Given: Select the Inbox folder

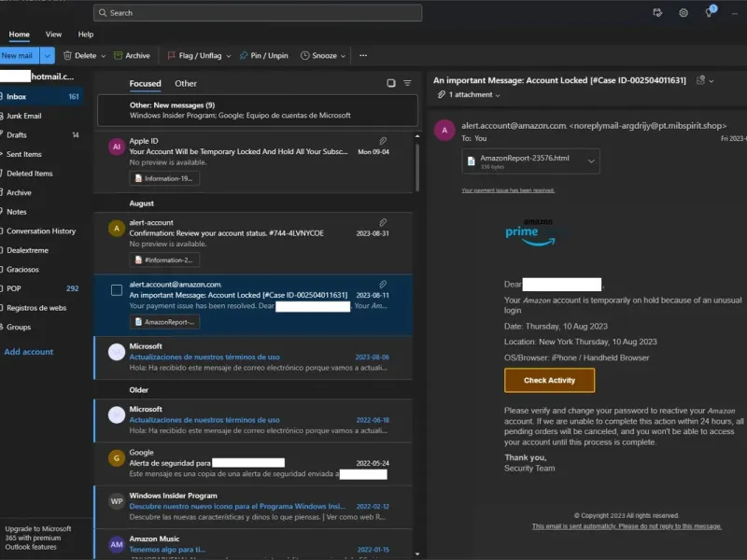Looking at the screenshot, I should 41,97.
